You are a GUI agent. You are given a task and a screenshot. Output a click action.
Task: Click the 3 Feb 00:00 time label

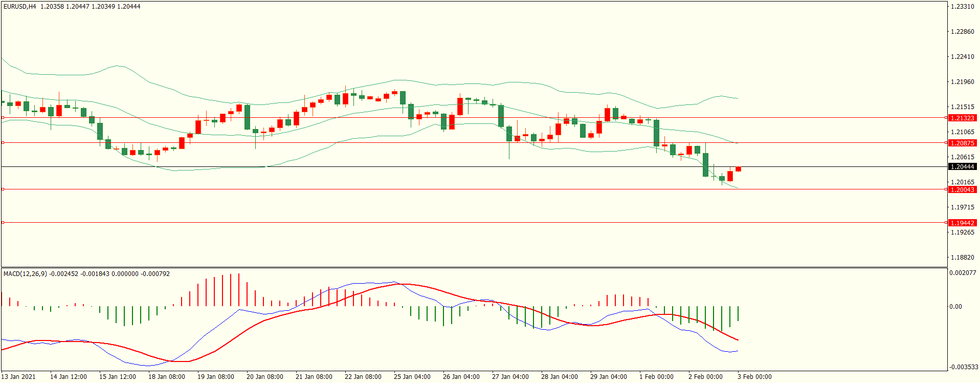point(754,377)
